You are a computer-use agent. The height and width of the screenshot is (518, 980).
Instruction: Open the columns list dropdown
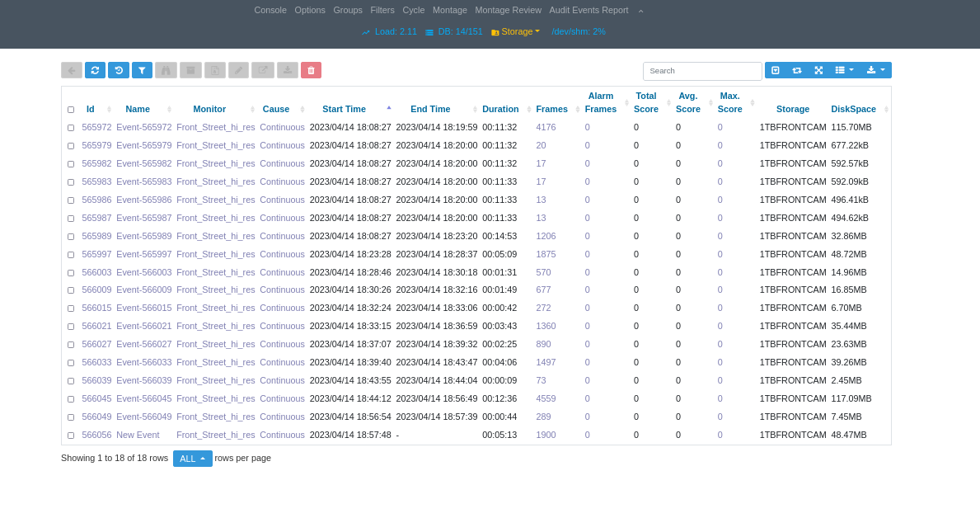point(844,70)
